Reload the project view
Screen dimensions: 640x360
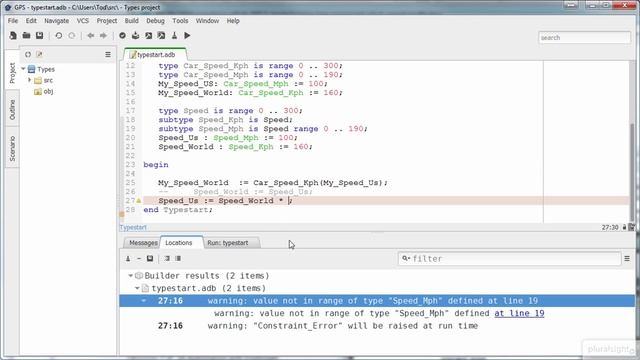(x=28, y=54)
